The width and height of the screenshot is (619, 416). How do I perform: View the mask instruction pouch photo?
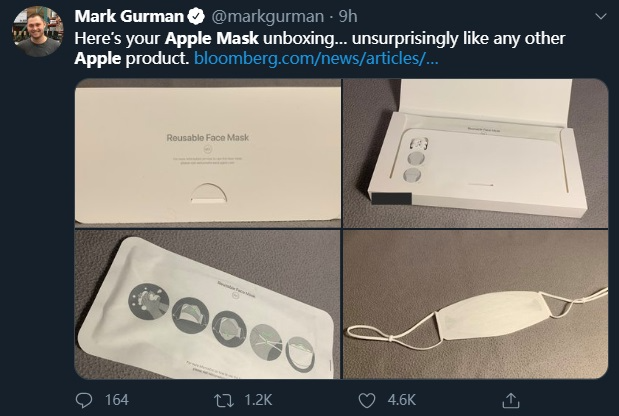point(207,303)
